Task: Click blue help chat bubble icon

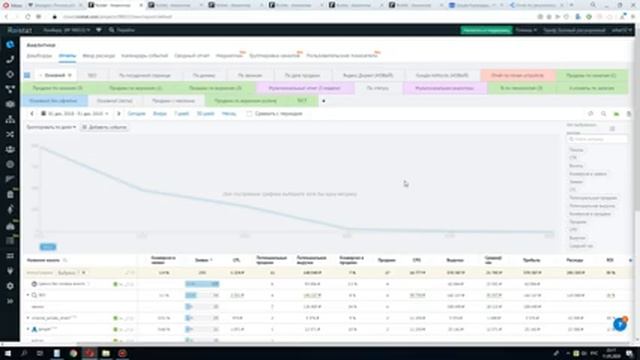Action: point(620,324)
